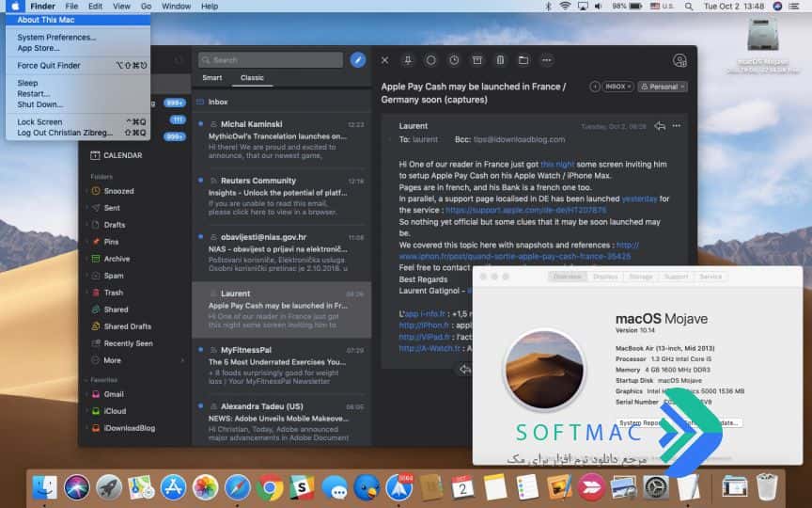The image size is (812, 508).
Task: Open the Archive folder
Action: 111,259
